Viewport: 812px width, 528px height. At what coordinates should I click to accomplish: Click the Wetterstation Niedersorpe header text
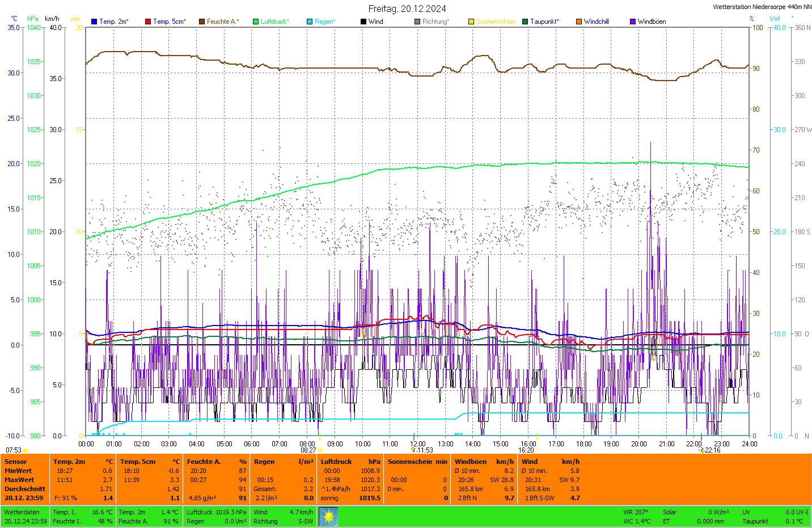click(762, 7)
